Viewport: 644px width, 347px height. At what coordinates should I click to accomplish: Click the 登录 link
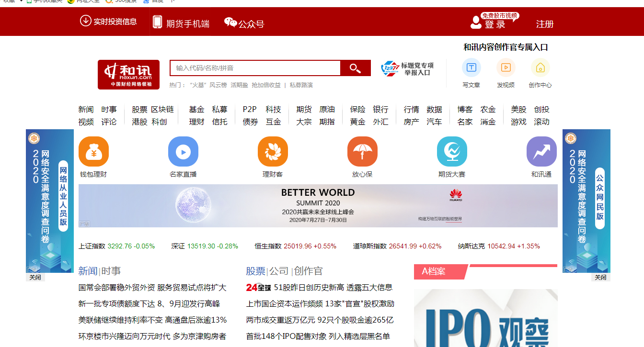click(x=495, y=24)
